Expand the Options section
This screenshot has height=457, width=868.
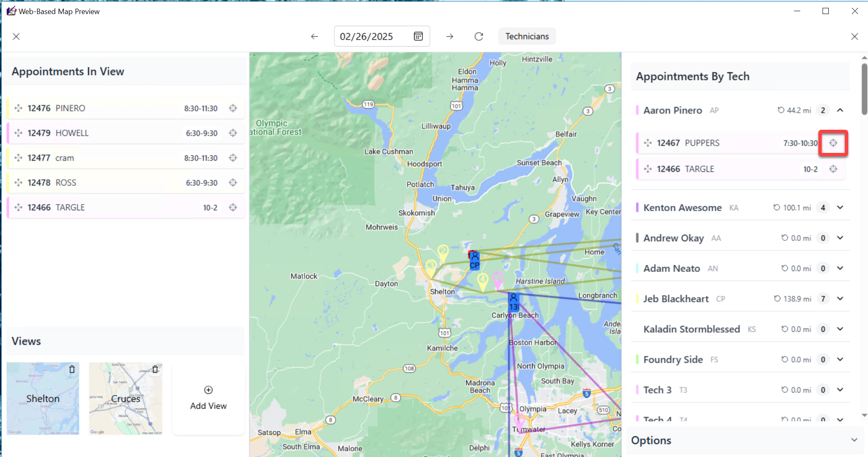pos(854,440)
